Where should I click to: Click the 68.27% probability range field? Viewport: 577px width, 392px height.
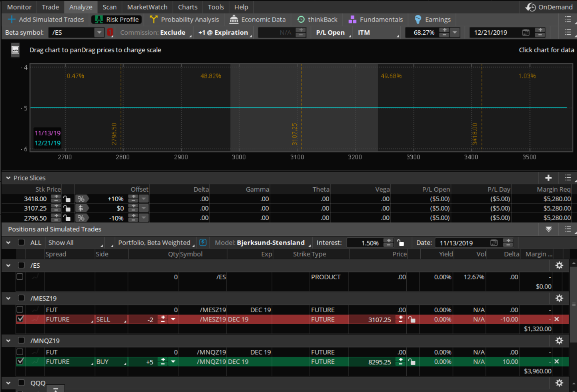tap(422, 33)
